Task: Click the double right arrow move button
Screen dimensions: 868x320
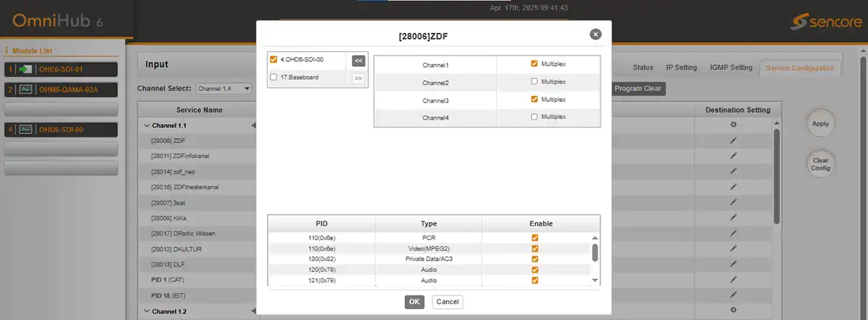Action: pyautogui.click(x=358, y=79)
